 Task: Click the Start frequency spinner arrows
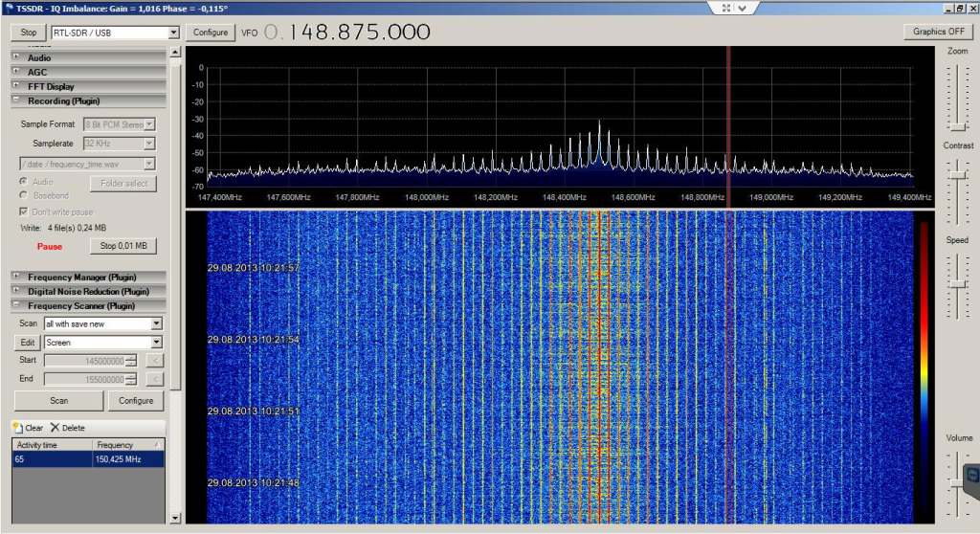(130, 361)
